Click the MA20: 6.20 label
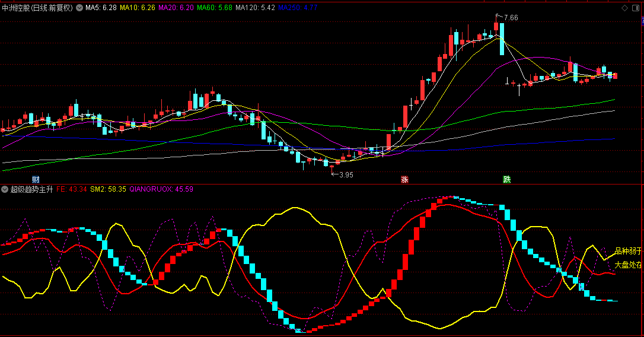Viewport: 644px width, 337px height. point(176,8)
